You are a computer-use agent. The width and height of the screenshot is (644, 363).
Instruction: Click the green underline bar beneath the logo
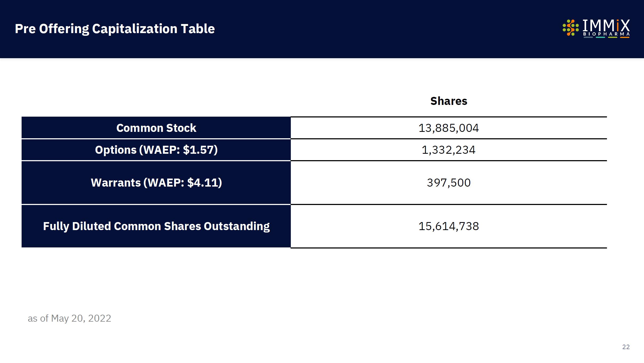click(x=613, y=37)
